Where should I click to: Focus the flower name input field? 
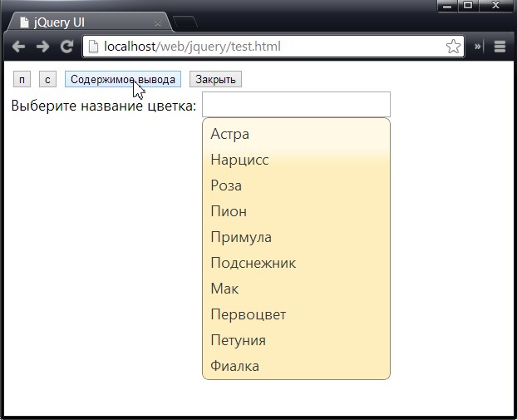click(296, 105)
